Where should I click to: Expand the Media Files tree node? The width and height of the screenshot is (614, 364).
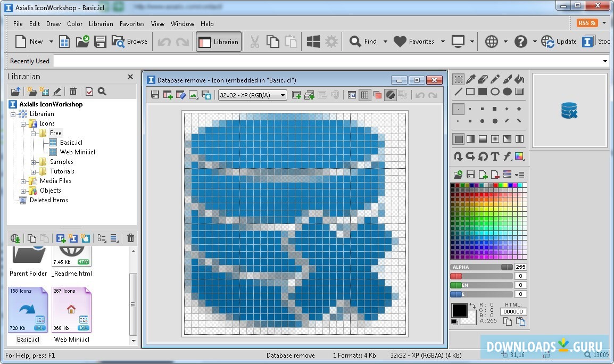pyautogui.click(x=23, y=181)
